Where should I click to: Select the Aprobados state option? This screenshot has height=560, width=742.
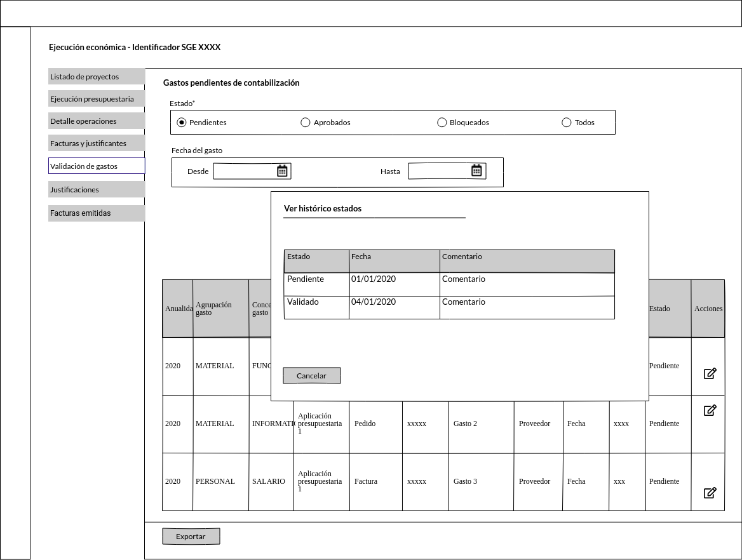coord(306,123)
